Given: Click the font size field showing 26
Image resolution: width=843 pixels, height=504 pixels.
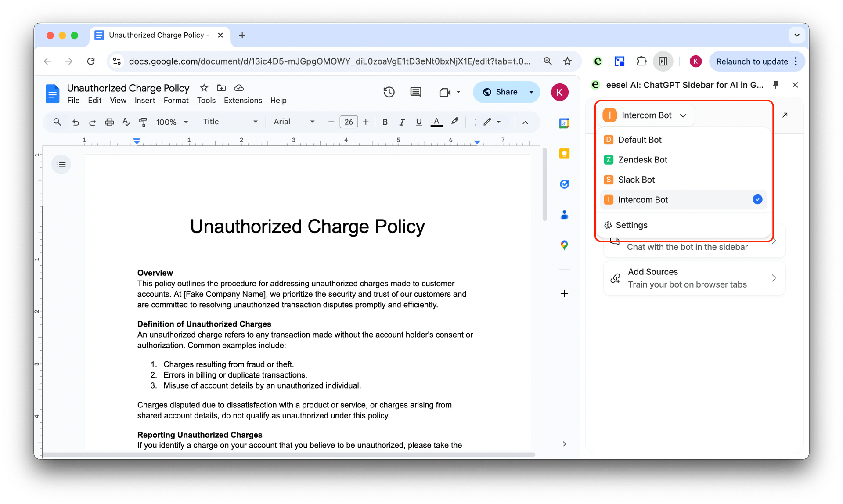Looking at the screenshot, I should 349,122.
